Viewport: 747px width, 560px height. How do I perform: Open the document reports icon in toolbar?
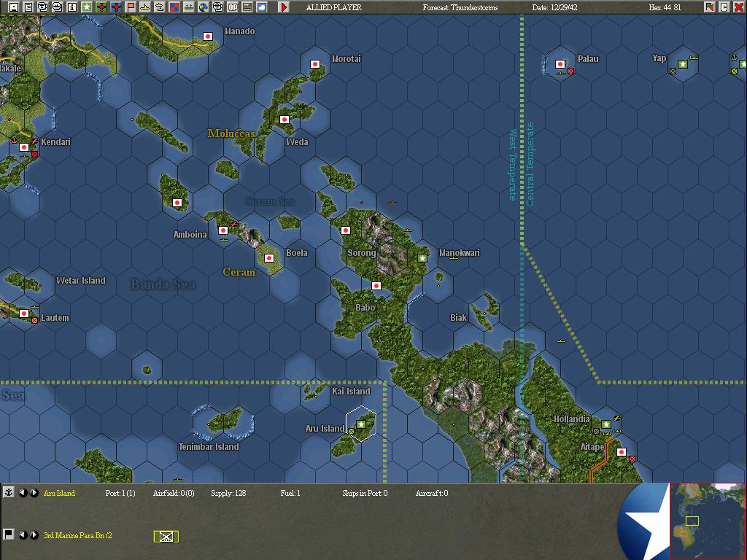coord(28,7)
